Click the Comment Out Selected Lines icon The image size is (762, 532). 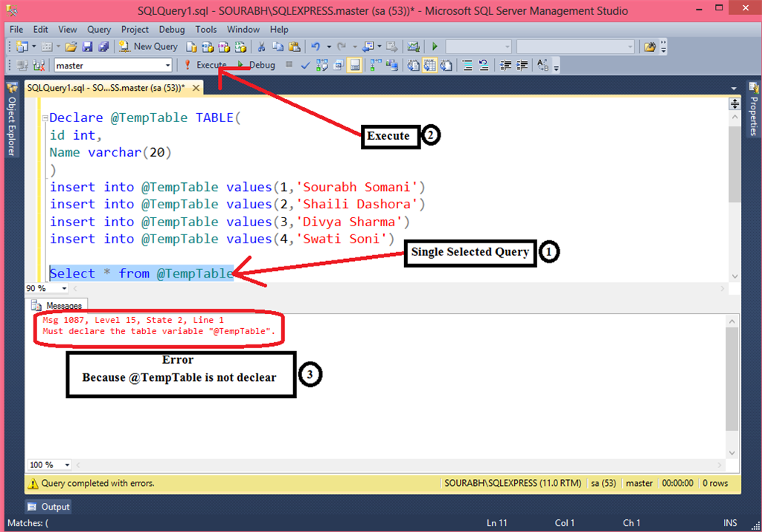tap(467, 65)
